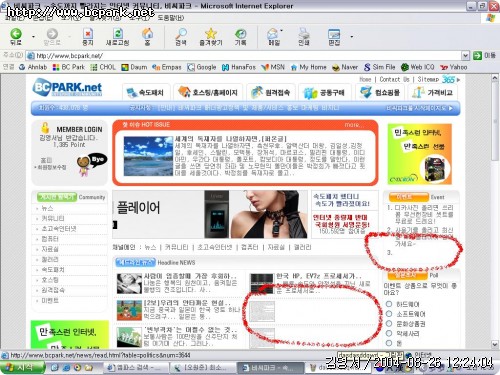Click the Mail envelope toolbar icon
The image size is (500, 375).
(x=273, y=36)
